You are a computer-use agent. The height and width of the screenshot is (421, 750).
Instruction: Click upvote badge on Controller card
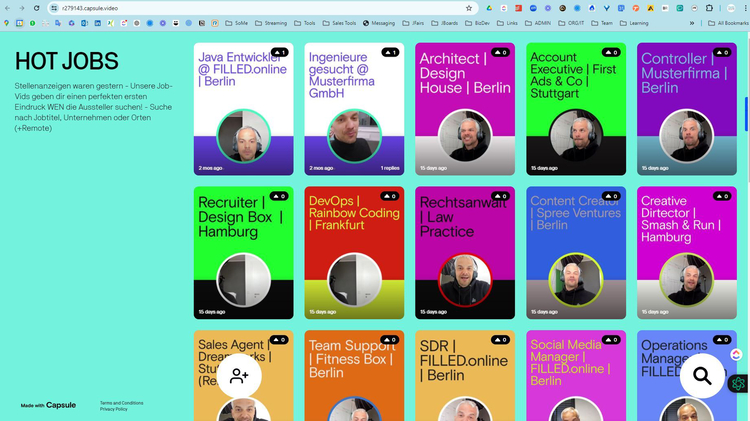(722, 52)
